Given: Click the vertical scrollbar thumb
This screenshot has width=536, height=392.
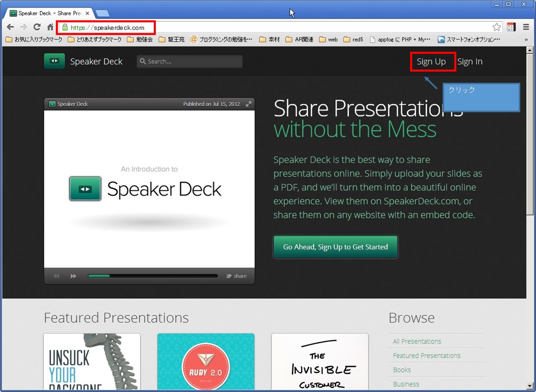Looking at the screenshot, I should click(x=530, y=135).
